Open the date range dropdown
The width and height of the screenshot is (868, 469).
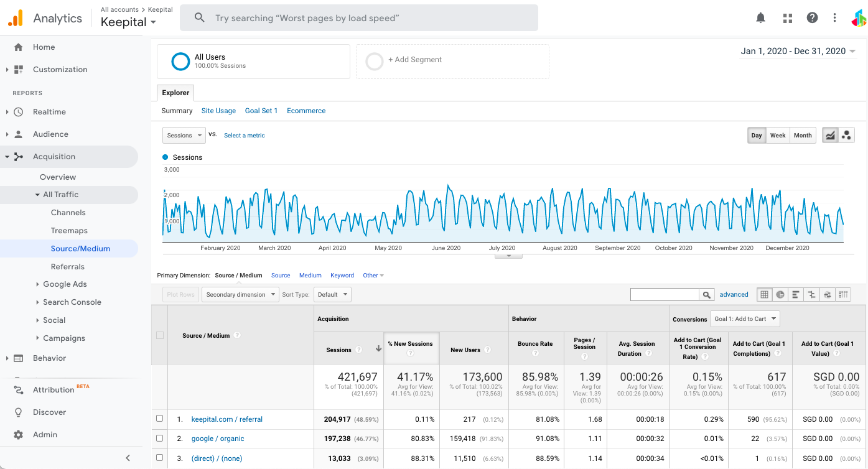[798, 51]
